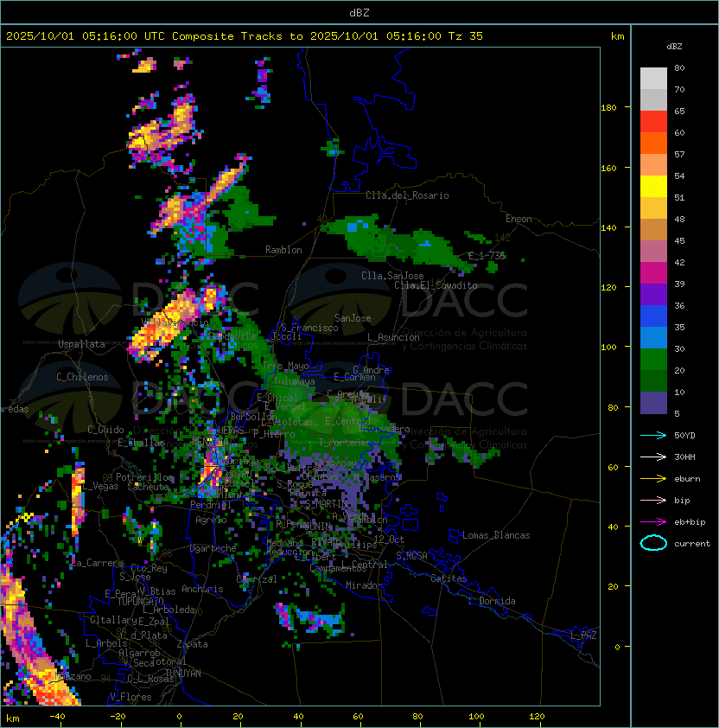This screenshot has width=719, height=728.
Task: Click the 'current' legend label
Action: (692, 544)
